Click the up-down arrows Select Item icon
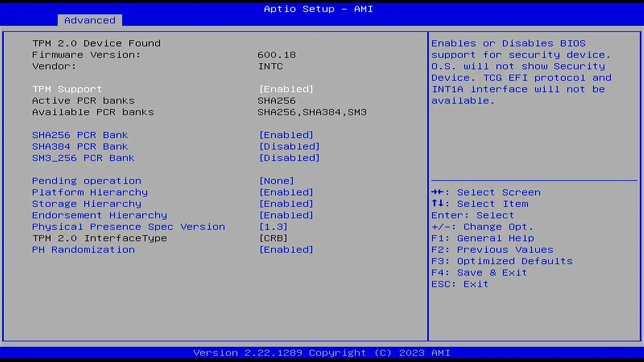This screenshot has width=644, height=362. tap(437, 203)
